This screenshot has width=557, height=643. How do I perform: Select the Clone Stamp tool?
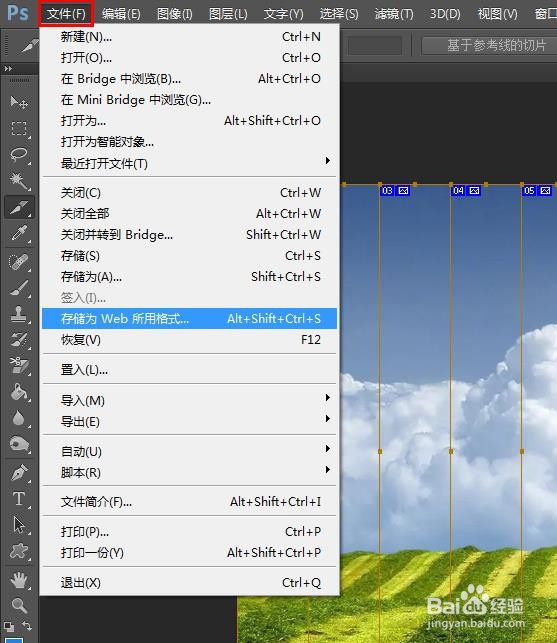coord(19,314)
